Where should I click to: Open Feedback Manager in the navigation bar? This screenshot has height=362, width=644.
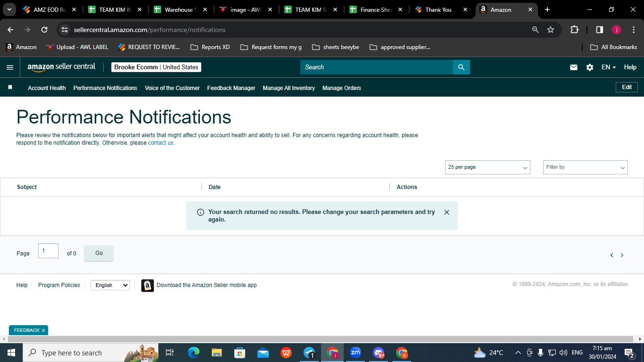(x=231, y=88)
